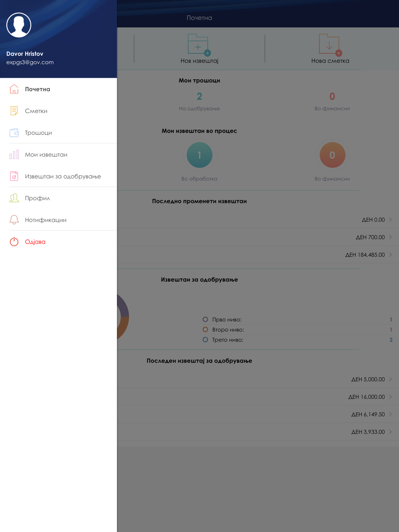
Task: Click the red power icon for Одјава
Action: coord(14,242)
